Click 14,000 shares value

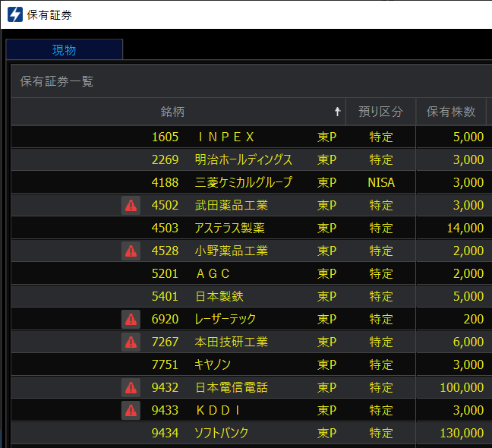[465, 228]
